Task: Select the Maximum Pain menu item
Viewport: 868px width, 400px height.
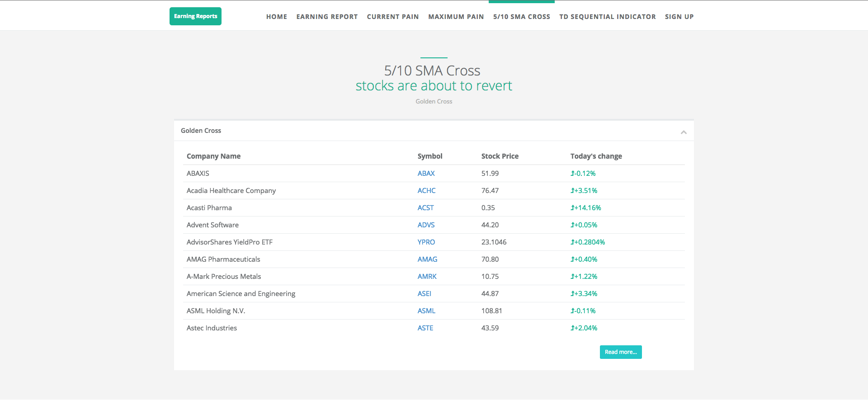Action: click(x=456, y=17)
